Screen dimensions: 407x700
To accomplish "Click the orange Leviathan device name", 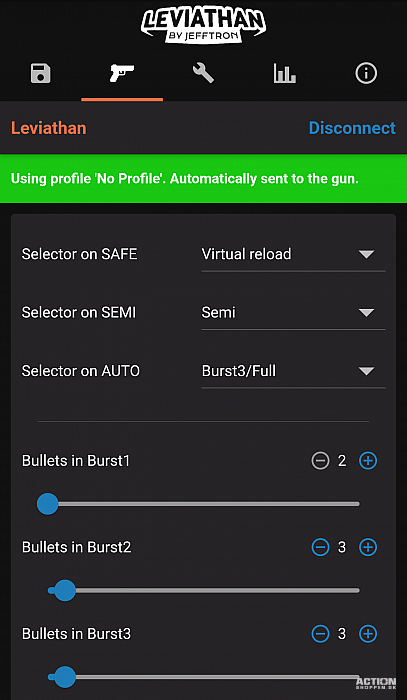I will click(49, 128).
